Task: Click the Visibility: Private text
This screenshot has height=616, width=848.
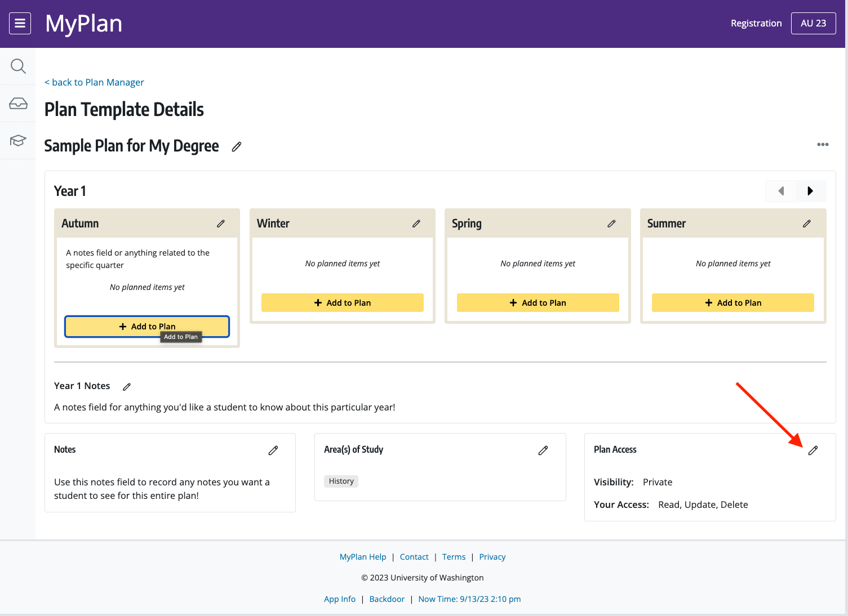Action: tap(633, 482)
